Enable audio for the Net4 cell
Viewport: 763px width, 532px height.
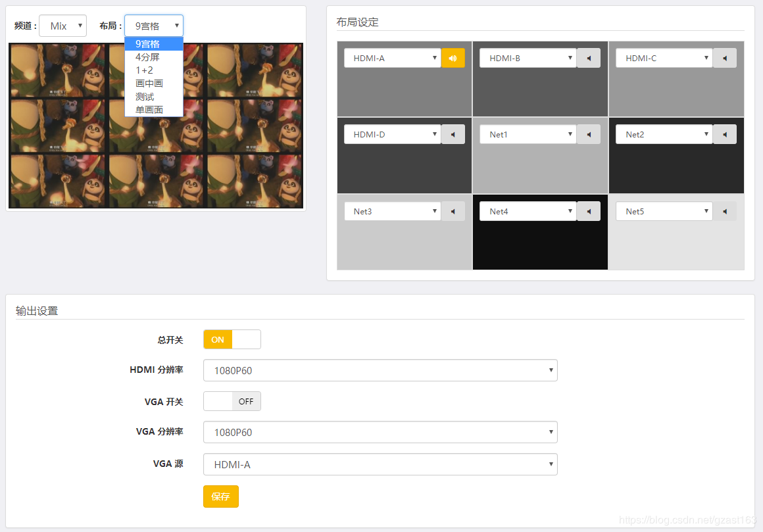(x=589, y=211)
